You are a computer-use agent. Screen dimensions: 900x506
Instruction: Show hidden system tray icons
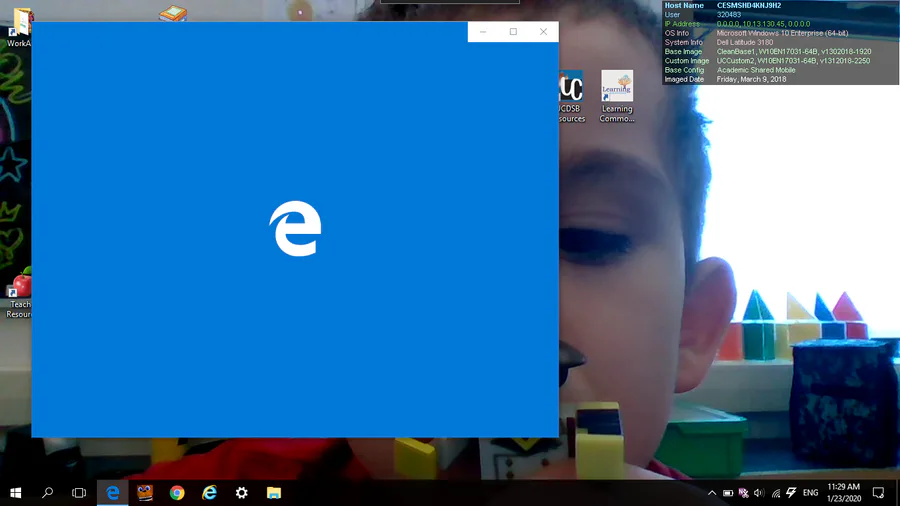[712, 493]
